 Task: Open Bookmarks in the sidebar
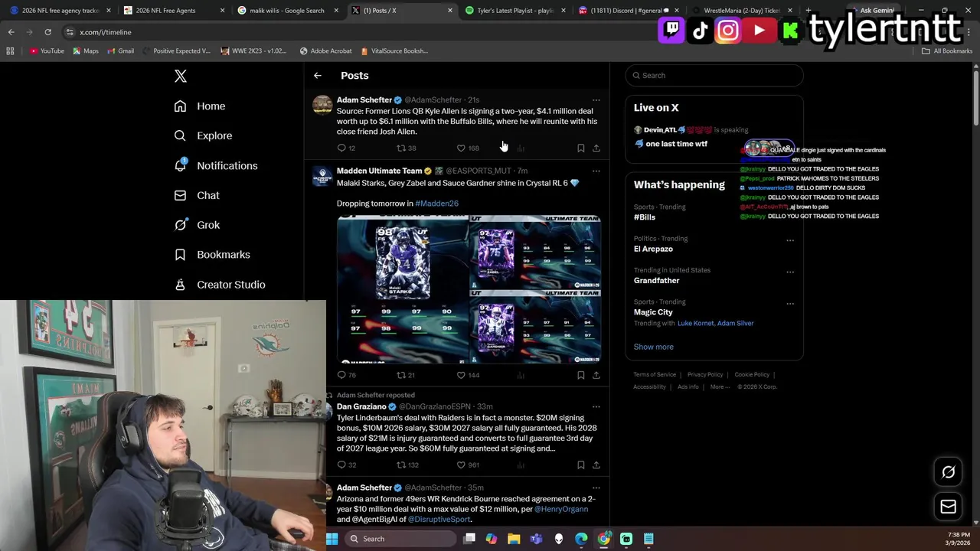click(x=212, y=255)
